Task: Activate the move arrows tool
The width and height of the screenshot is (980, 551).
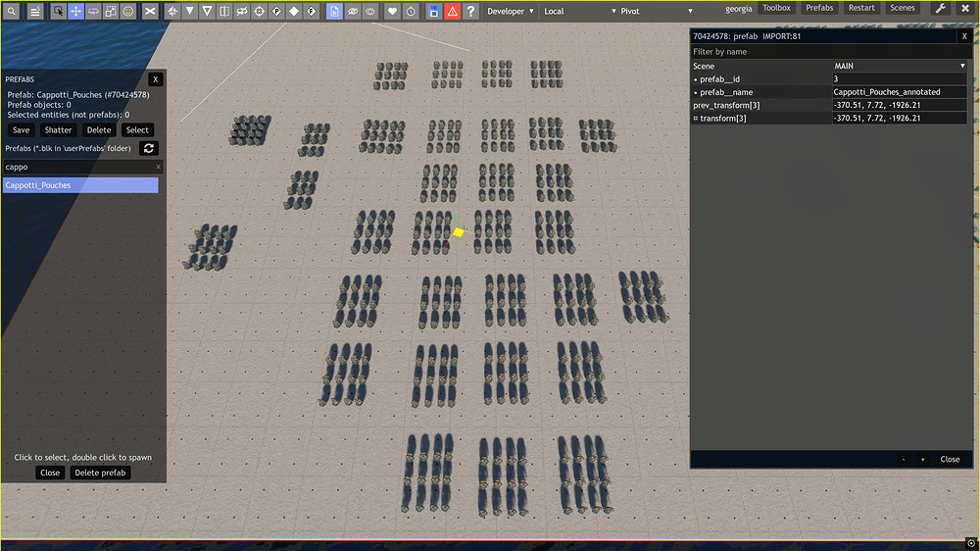Action: pos(75,11)
